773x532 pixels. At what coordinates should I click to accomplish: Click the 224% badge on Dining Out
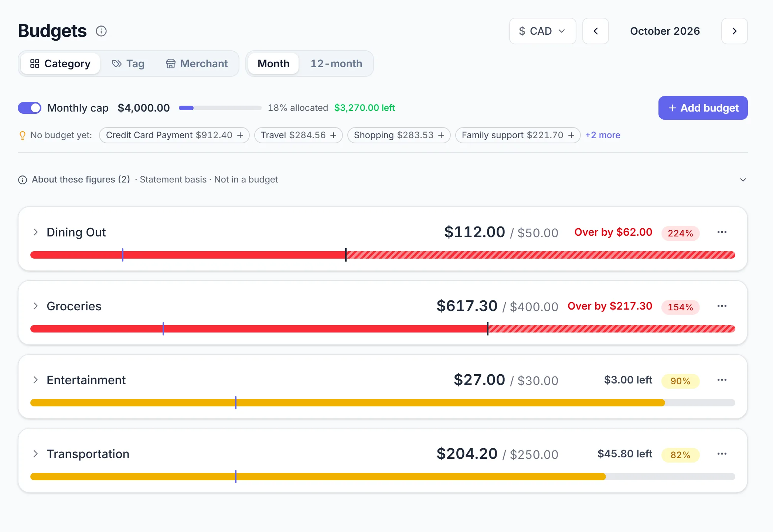[x=680, y=233]
